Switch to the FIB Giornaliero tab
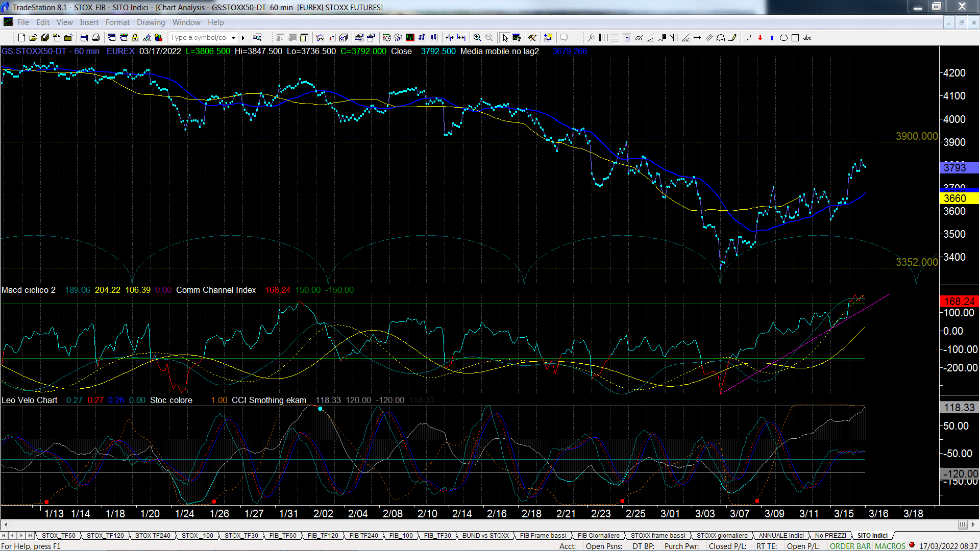This screenshot has width=980, height=551. (599, 535)
